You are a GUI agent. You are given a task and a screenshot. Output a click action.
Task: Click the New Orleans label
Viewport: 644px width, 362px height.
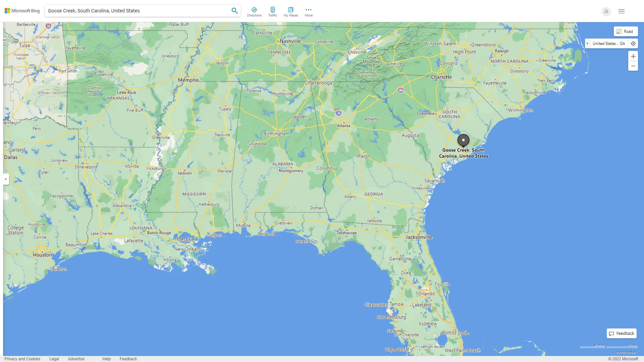tap(187, 249)
